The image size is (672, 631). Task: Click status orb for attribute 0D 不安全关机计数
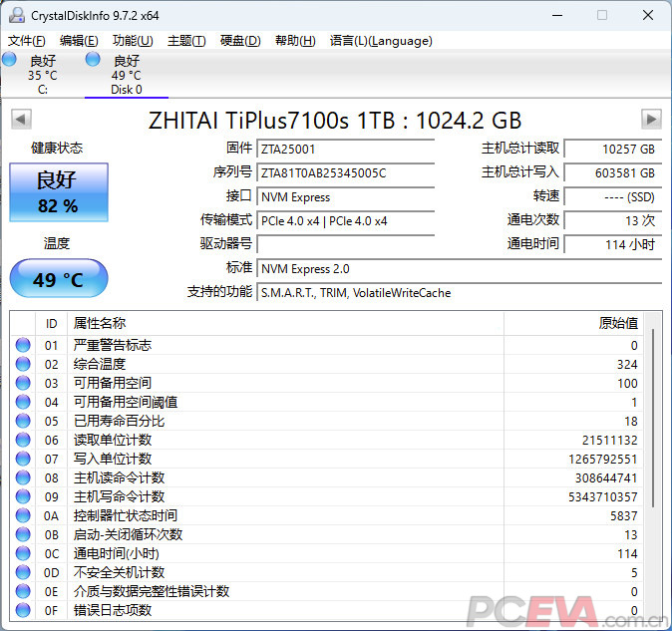pyautogui.click(x=23, y=572)
